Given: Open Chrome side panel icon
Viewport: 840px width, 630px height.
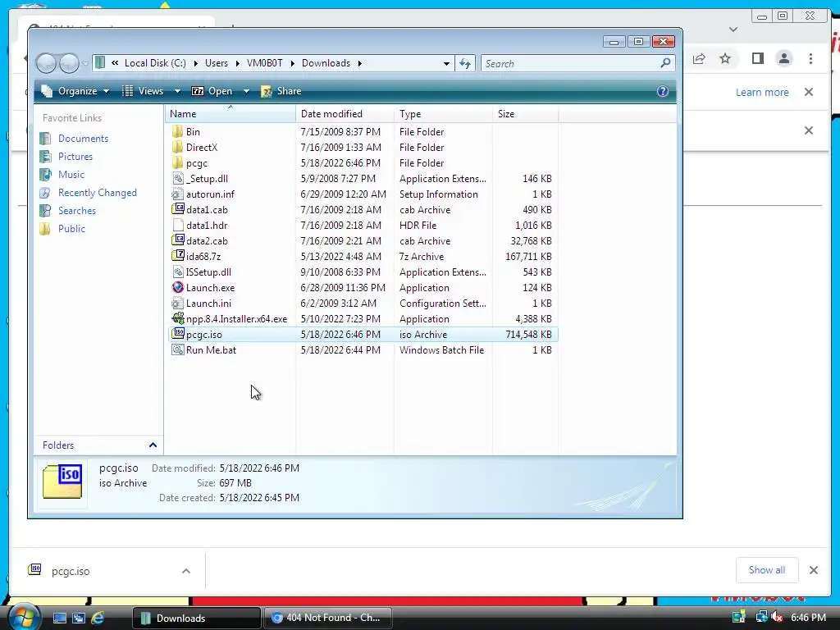Looking at the screenshot, I should (757, 58).
